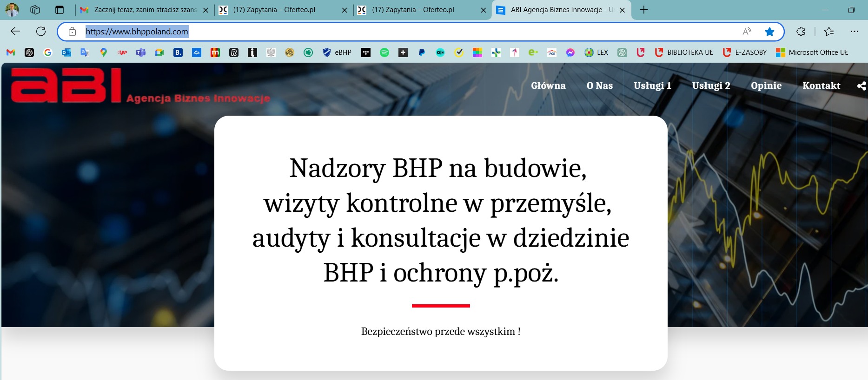The image size is (868, 380).
Task: Open browser Settings and more menu
Action: point(855,32)
